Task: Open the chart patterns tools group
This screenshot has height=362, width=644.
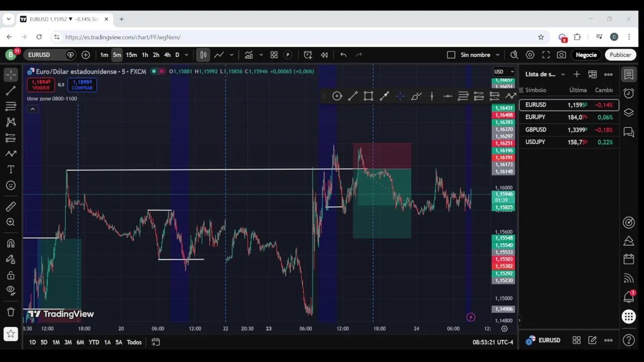Action: pyautogui.click(x=11, y=122)
